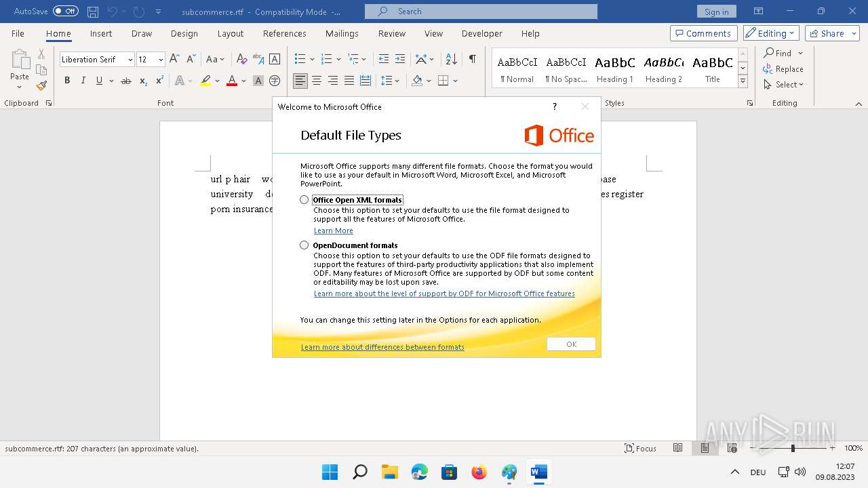Open the font size dropdown
The height and width of the screenshot is (488, 868).
(x=161, y=60)
